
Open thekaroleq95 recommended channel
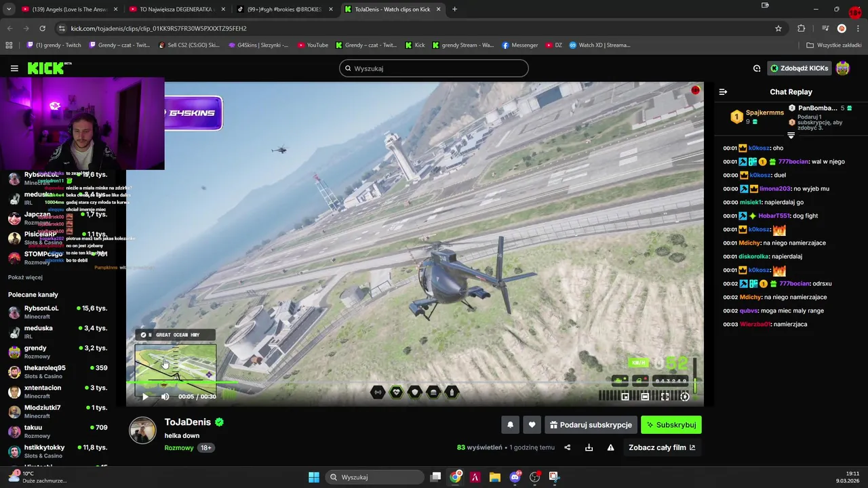click(x=58, y=371)
